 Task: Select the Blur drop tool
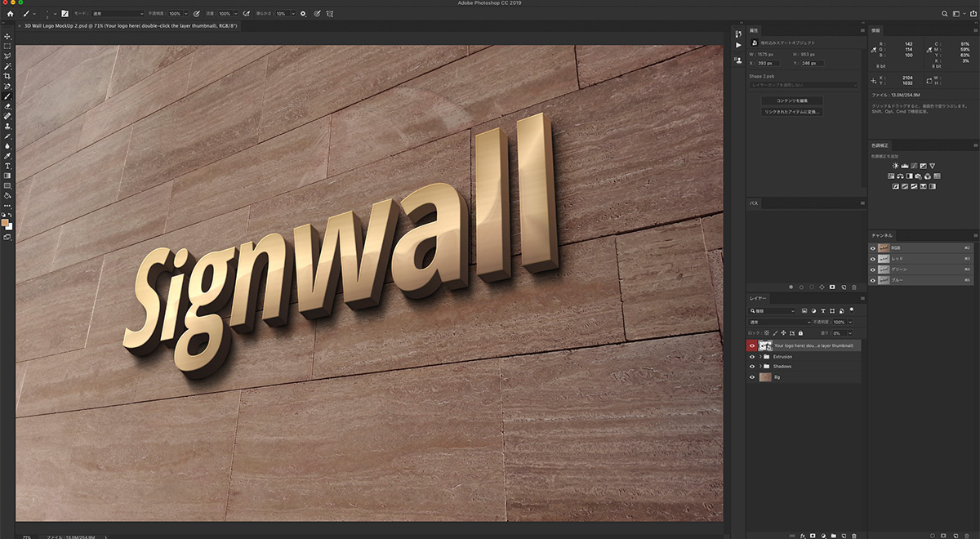[x=7, y=146]
